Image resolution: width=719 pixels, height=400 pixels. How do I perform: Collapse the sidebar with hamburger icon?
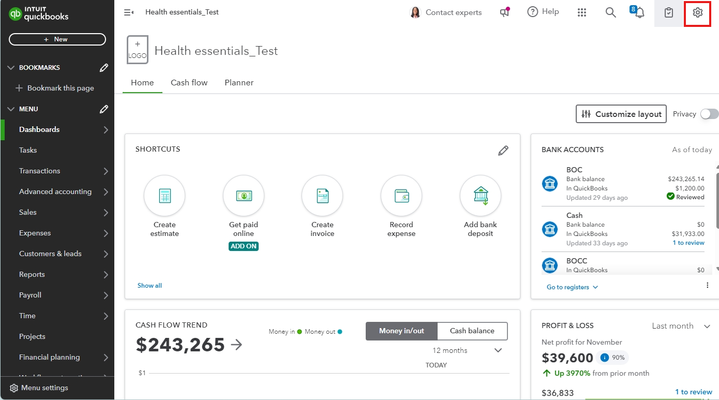(x=129, y=12)
